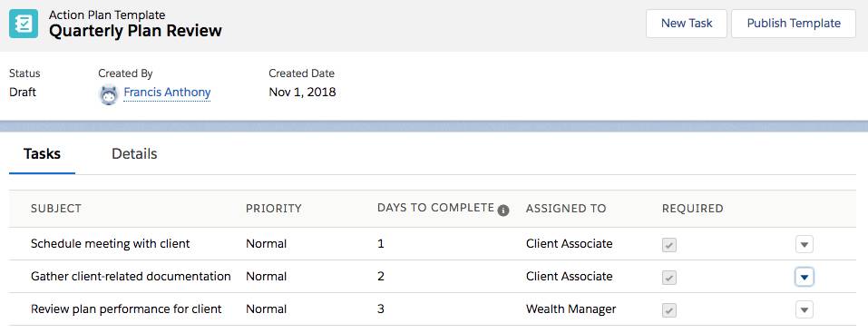The height and width of the screenshot is (333, 868).
Task: Click the Priority column header
Action: (x=274, y=209)
